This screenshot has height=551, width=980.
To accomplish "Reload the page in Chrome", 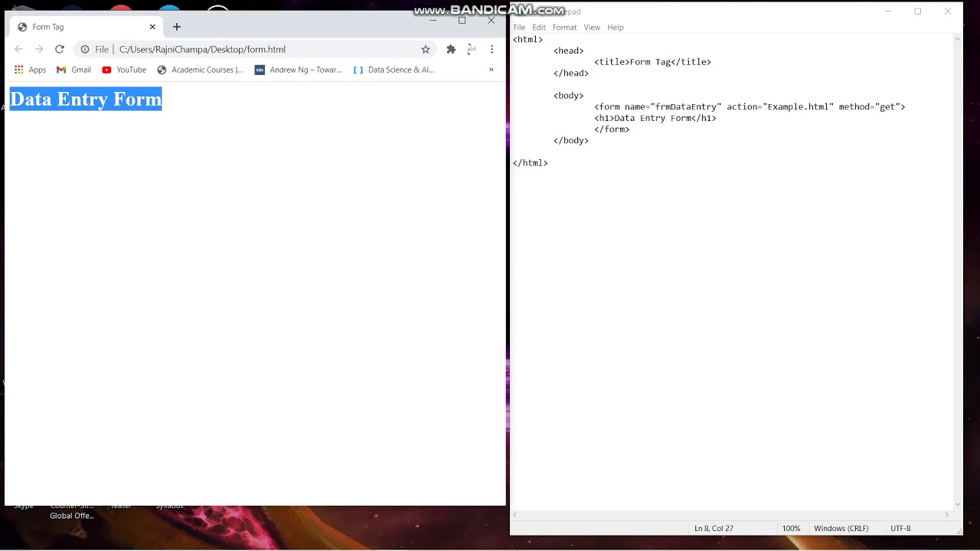I will 60,49.
